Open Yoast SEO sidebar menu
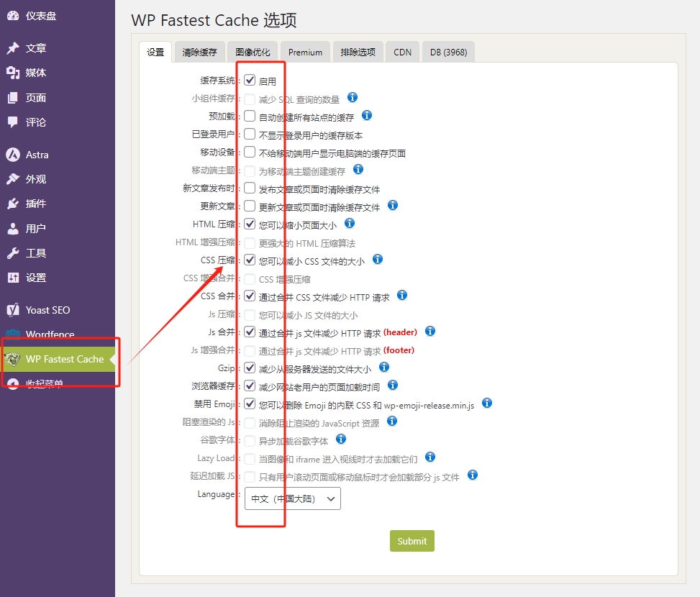Viewport: 700px width, 597px height. click(x=58, y=310)
